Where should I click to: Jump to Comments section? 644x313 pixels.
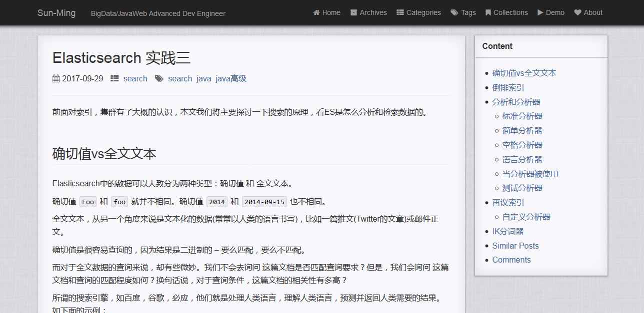pos(511,260)
